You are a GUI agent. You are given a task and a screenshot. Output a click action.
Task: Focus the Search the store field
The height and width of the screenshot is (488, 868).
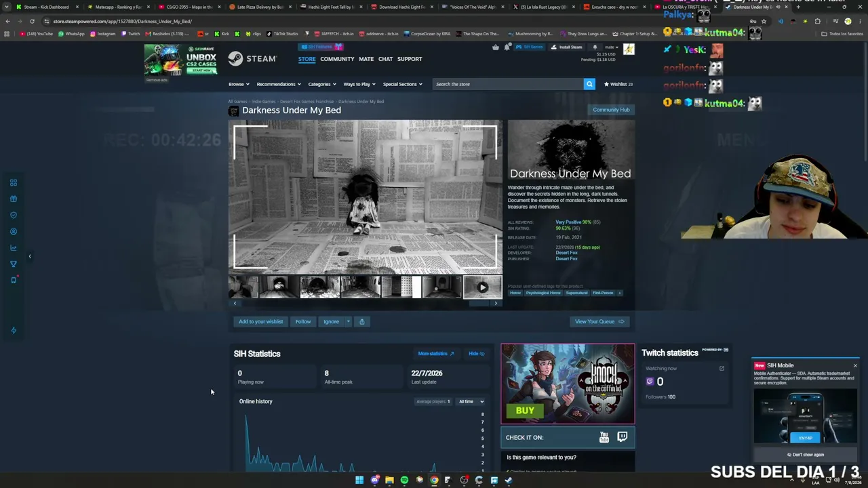tap(507, 84)
